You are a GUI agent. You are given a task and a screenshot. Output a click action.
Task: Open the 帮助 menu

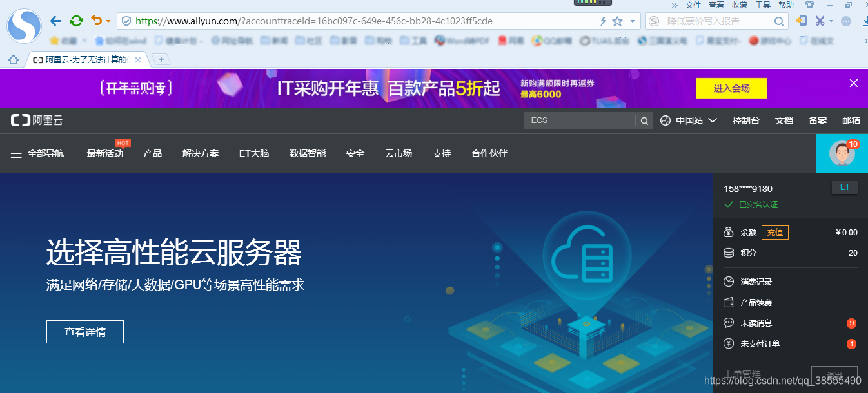point(786,5)
